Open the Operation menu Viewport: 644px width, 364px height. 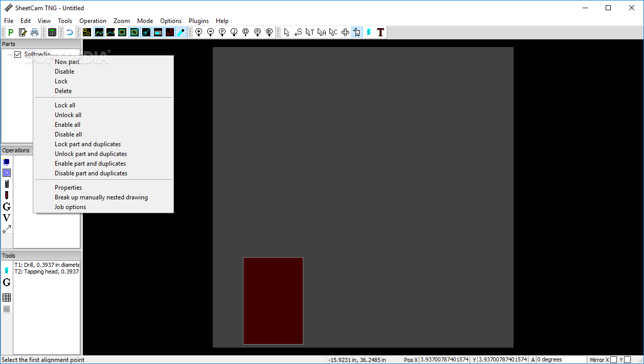point(93,21)
